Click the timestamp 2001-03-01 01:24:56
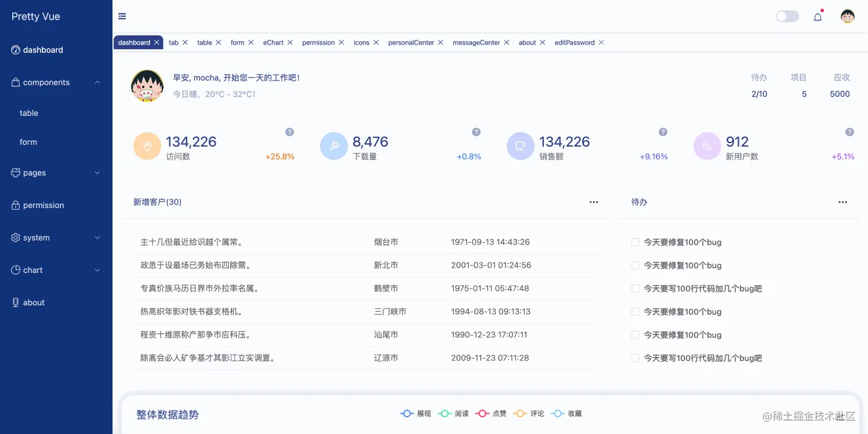The image size is (868, 434). coord(491,265)
